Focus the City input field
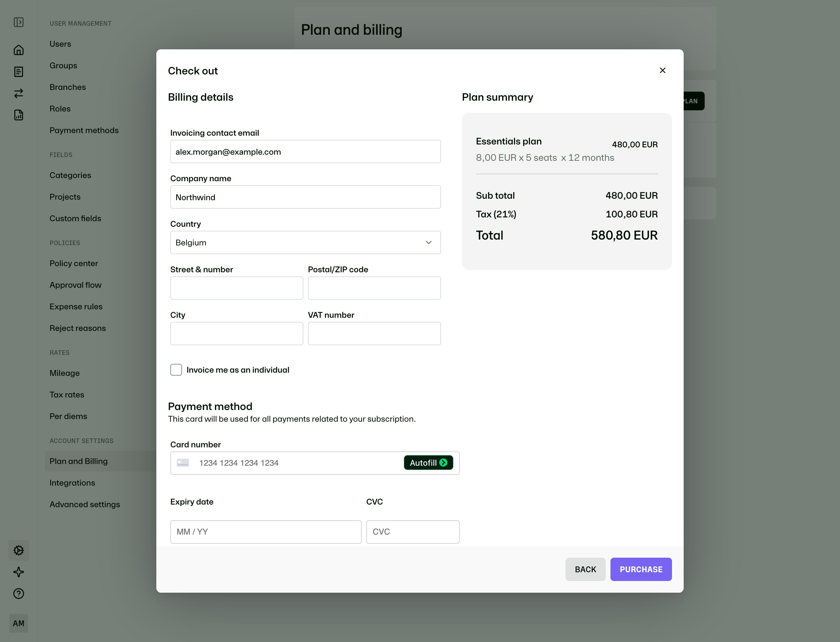 pos(237,333)
